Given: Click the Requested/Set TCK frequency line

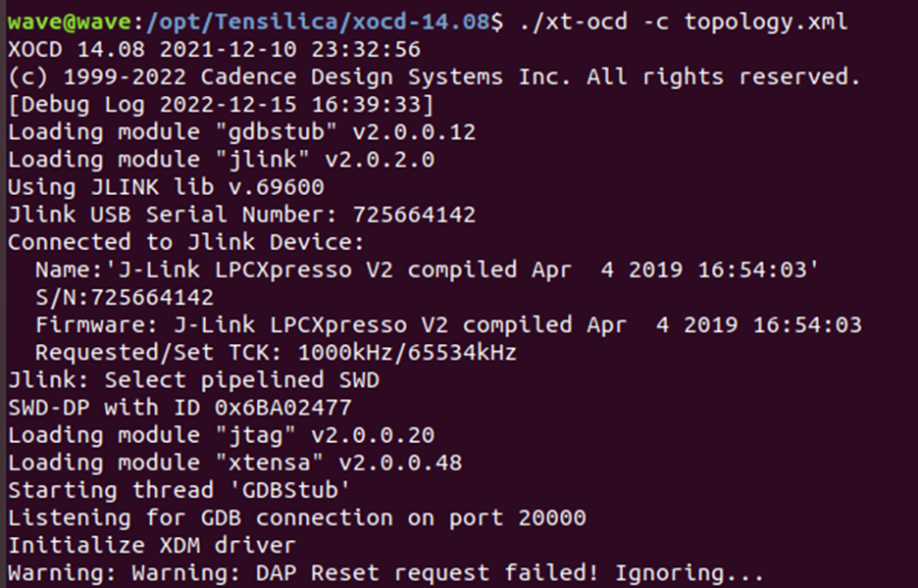Looking at the screenshot, I should (x=276, y=352).
